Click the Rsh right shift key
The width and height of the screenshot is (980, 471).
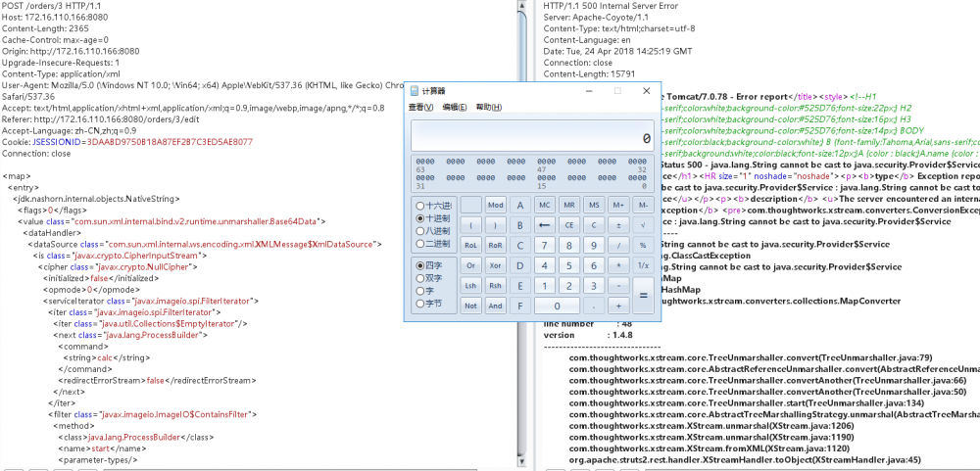[x=496, y=286]
